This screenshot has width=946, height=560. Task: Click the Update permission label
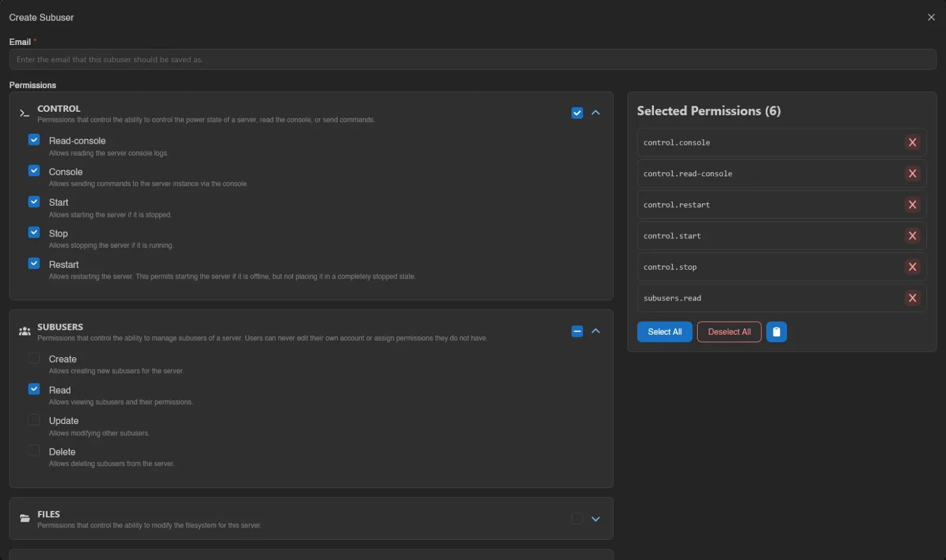63,420
